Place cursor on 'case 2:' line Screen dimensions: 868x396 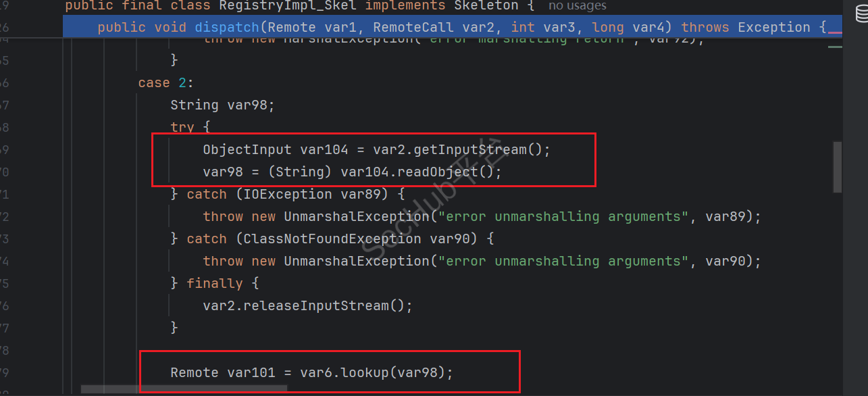(165, 82)
